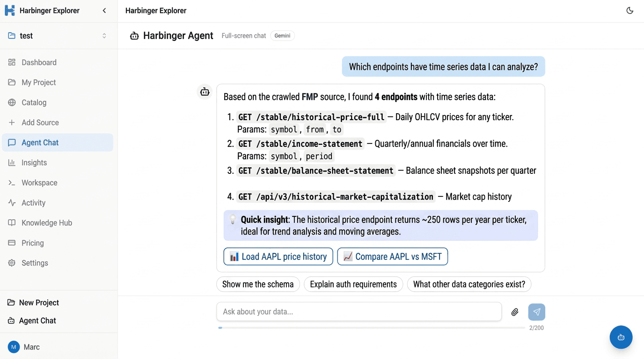
Task: Click the Add Source plus icon
Action: (x=12, y=122)
